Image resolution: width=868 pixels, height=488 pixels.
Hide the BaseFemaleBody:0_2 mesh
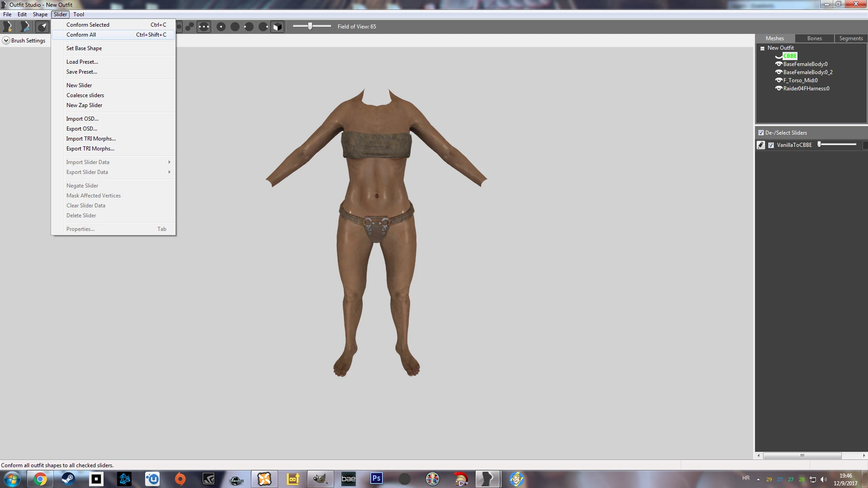(x=778, y=72)
